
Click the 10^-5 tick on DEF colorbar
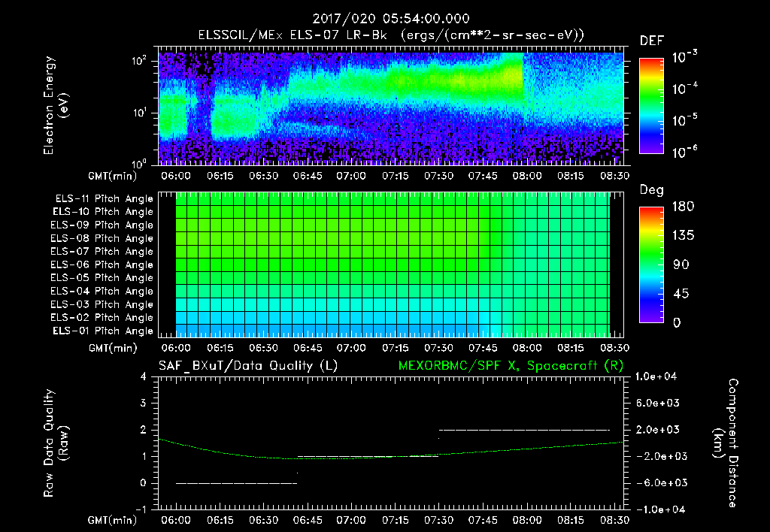(684, 119)
